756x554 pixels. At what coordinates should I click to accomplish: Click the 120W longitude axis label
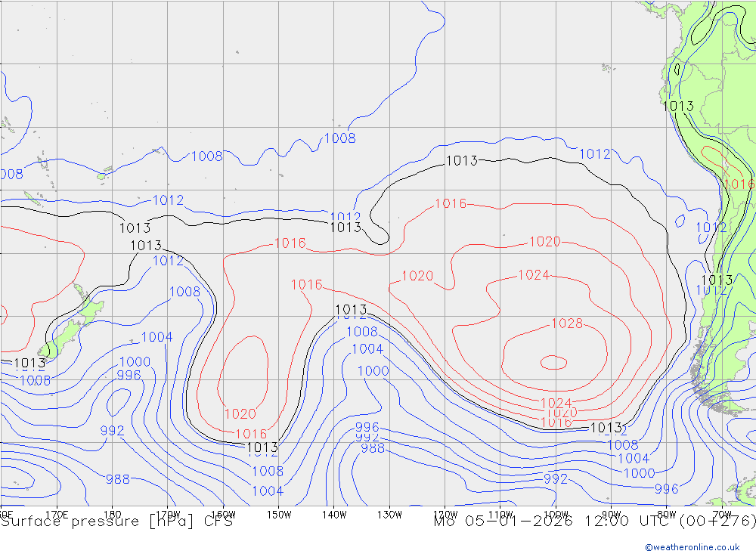click(445, 515)
